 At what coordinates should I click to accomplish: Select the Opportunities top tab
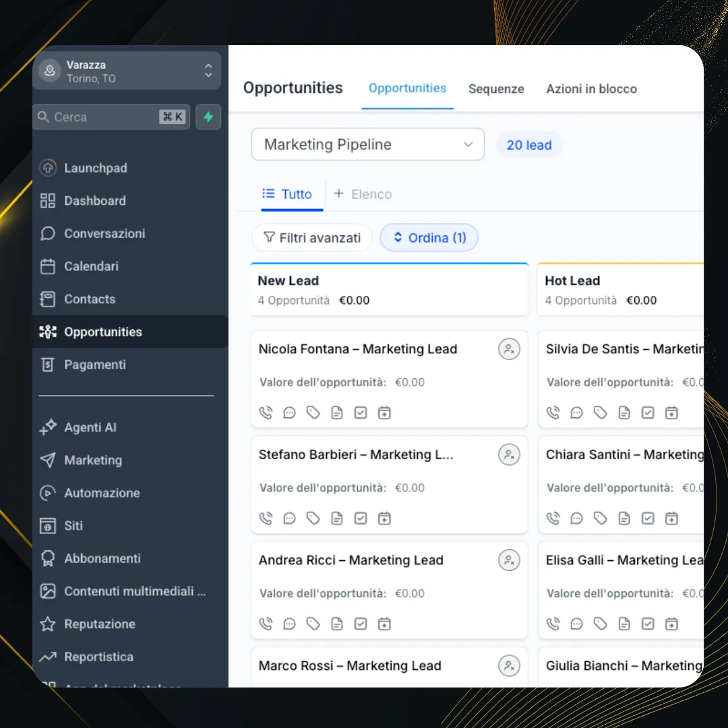coord(407,88)
